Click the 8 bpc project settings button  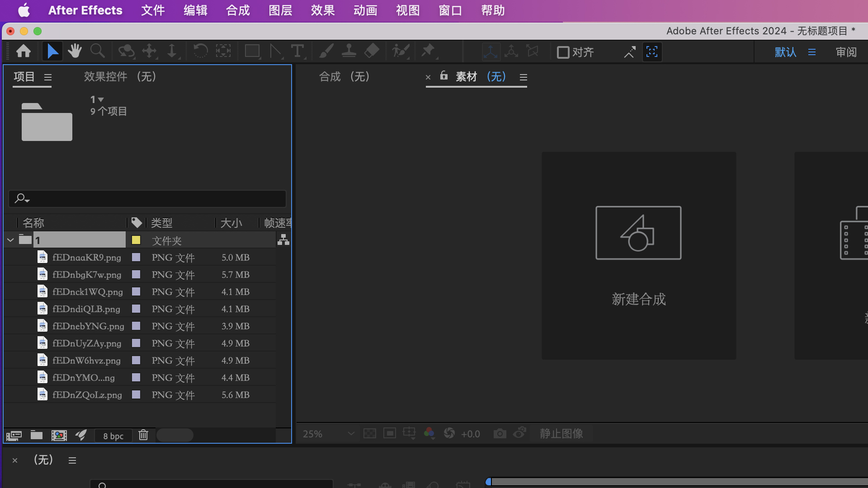[x=113, y=435]
